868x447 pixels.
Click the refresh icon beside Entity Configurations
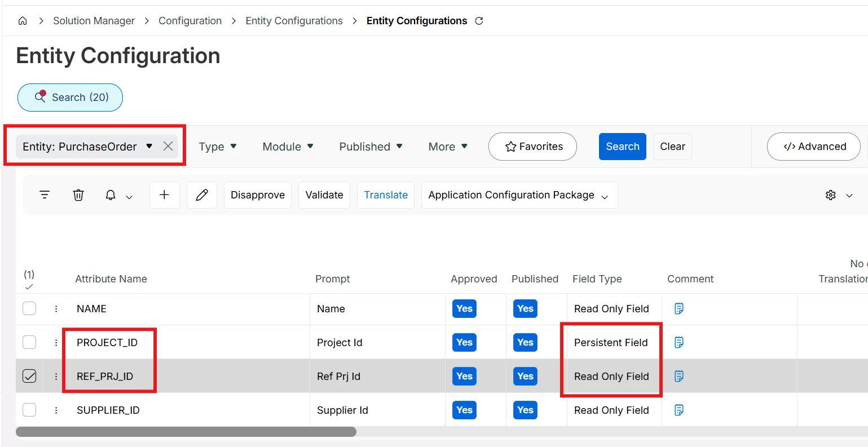[x=479, y=21]
